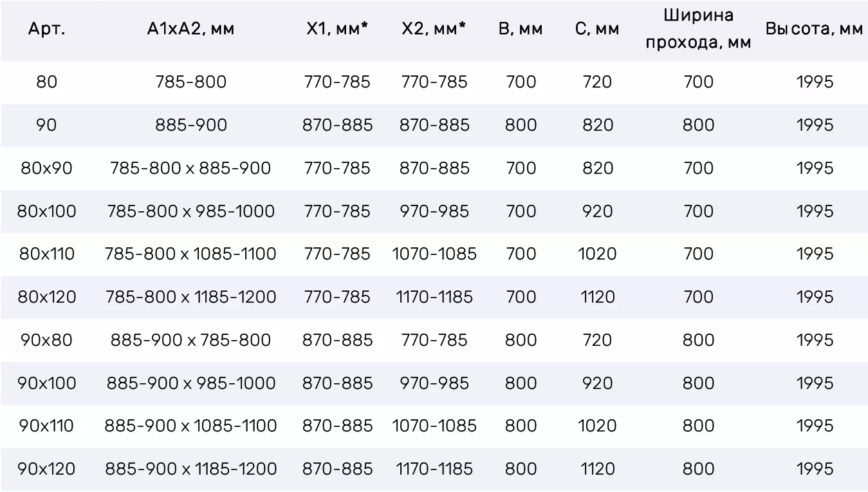Click the 'Высота, мм' column header
Screen dimensions: 868x492
pyautogui.click(x=814, y=30)
